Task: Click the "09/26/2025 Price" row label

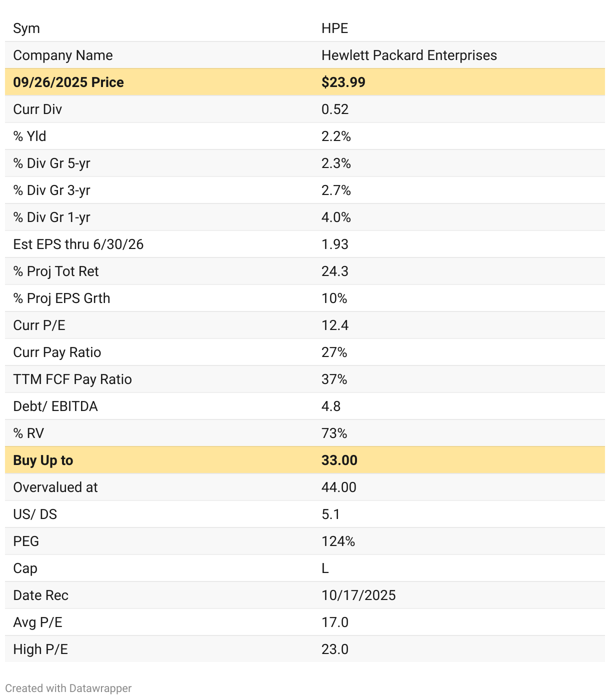Action: (68, 82)
